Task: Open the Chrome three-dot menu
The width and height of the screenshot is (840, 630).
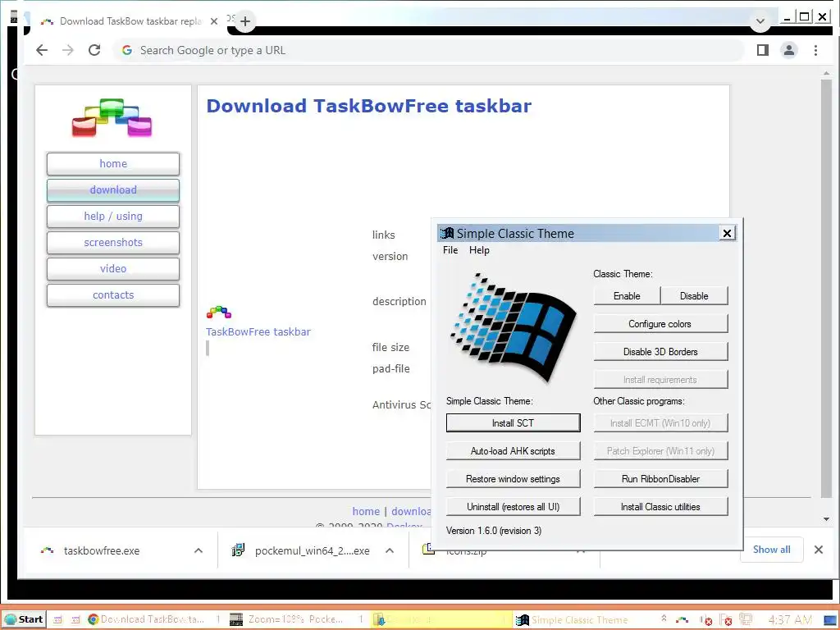Action: click(x=815, y=50)
